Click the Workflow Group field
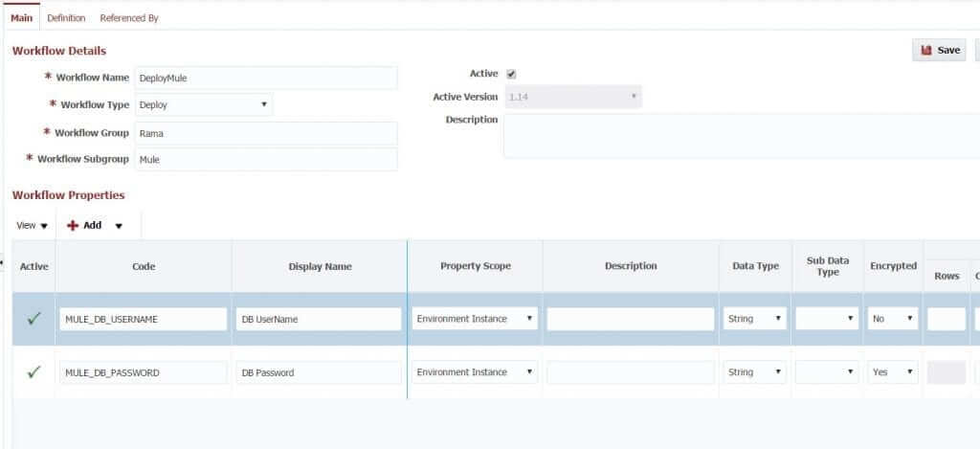Screen dimensions: 980x449 click(265, 133)
